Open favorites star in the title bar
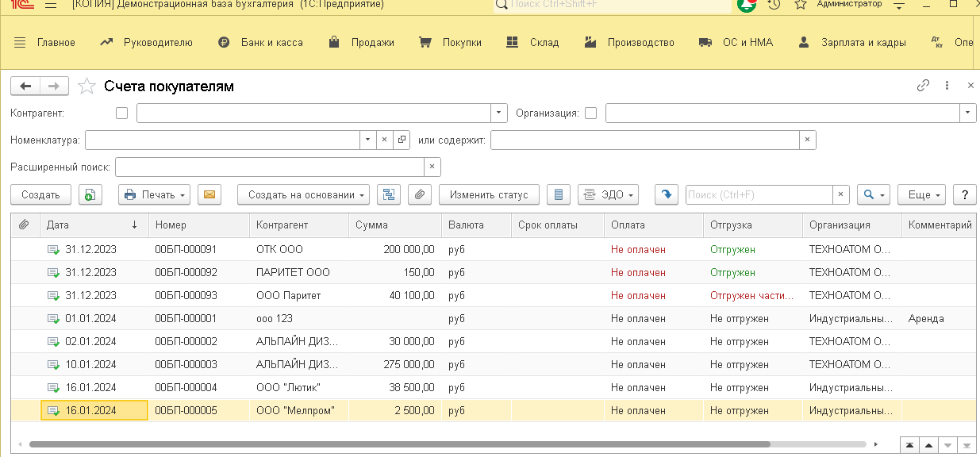Image resolution: width=980 pixels, height=457 pixels. [x=801, y=5]
